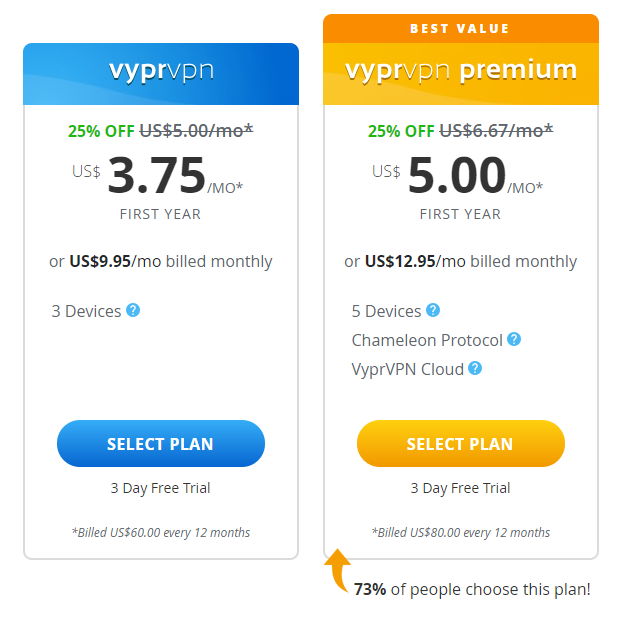Click help icon next to 5 Devices
Viewport: 629px width, 618px height.
(x=433, y=310)
